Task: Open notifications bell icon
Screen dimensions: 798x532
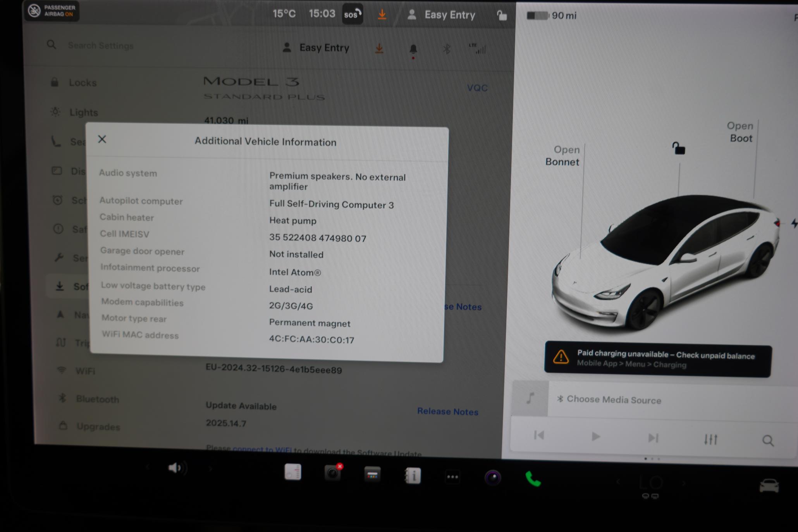Action: point(413,49)
